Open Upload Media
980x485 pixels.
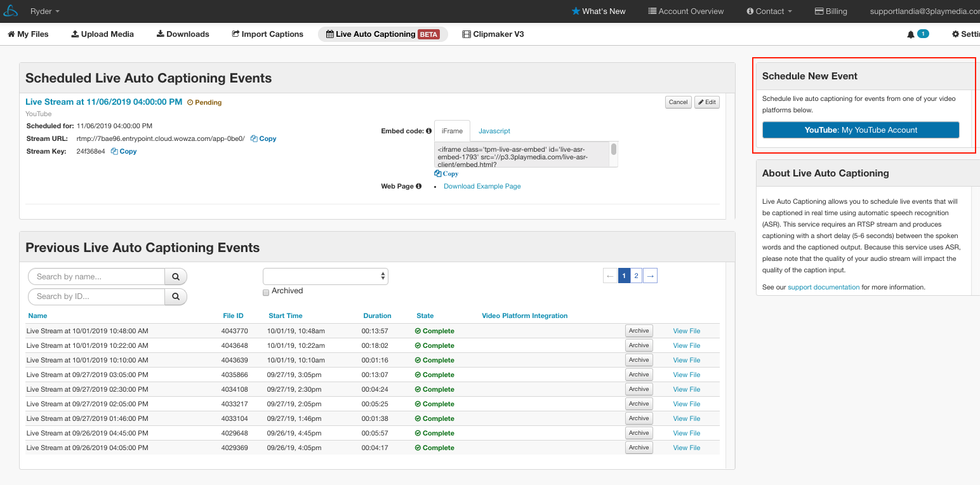pyautogui.click(x=102, y=34)
